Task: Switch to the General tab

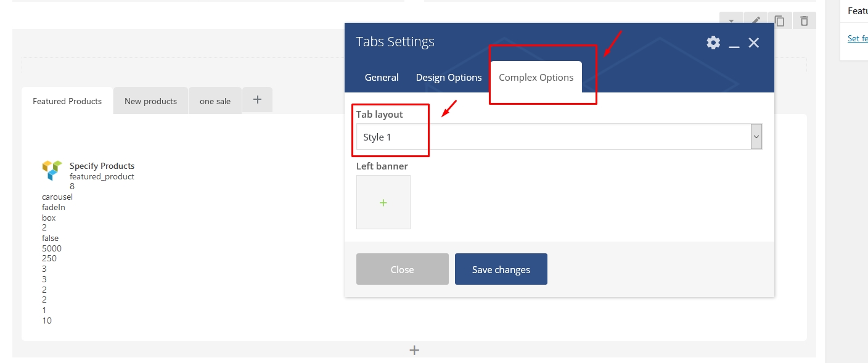Action: (x=382, y=78)
